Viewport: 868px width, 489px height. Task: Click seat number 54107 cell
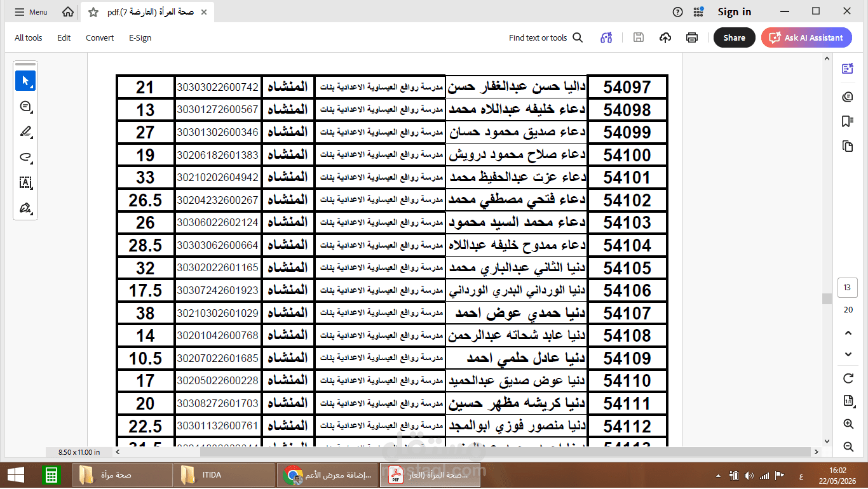click(627, 313)
